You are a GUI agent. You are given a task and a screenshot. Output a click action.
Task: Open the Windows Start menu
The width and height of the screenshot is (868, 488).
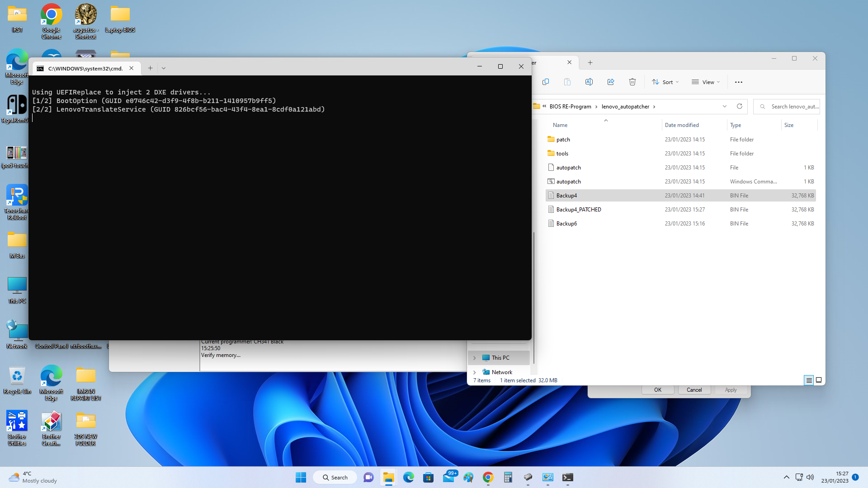pos(301,477)
